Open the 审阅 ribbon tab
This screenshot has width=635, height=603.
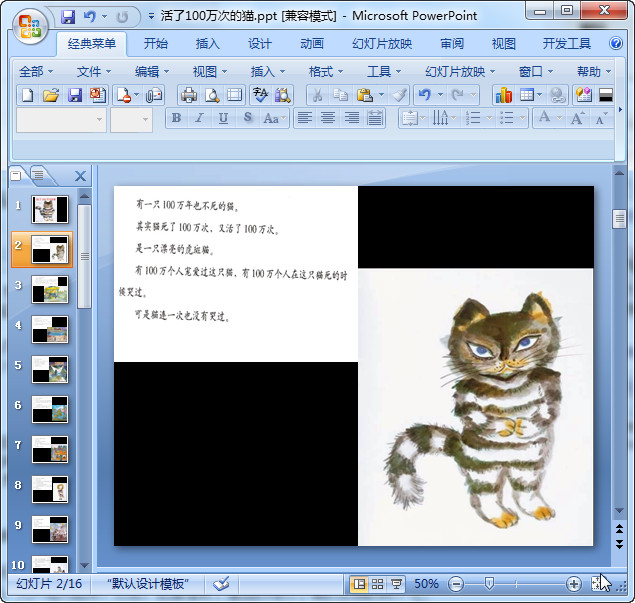pos(452,43)
